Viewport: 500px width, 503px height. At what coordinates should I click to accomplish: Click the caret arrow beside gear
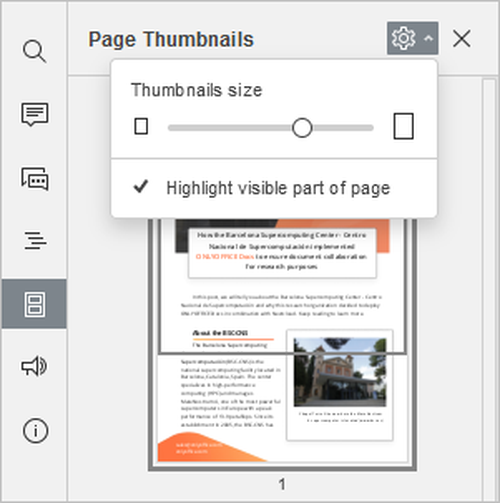429,39
